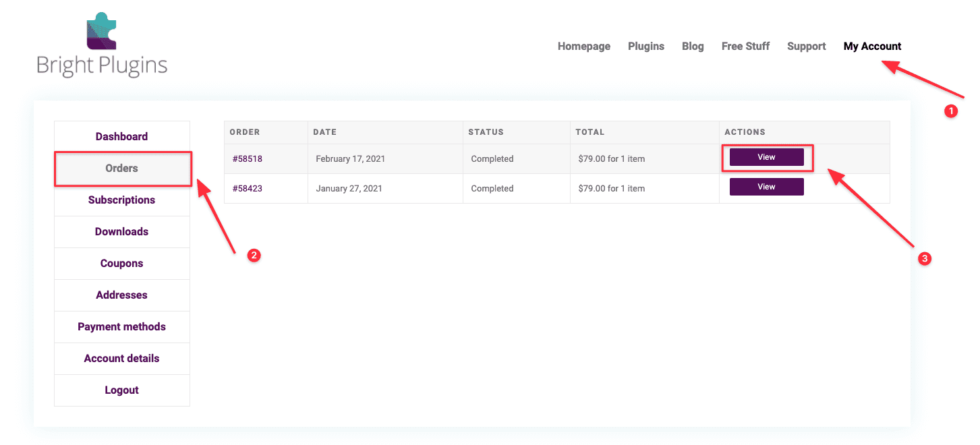Manage your Payment methods

(x=121, y=326)
